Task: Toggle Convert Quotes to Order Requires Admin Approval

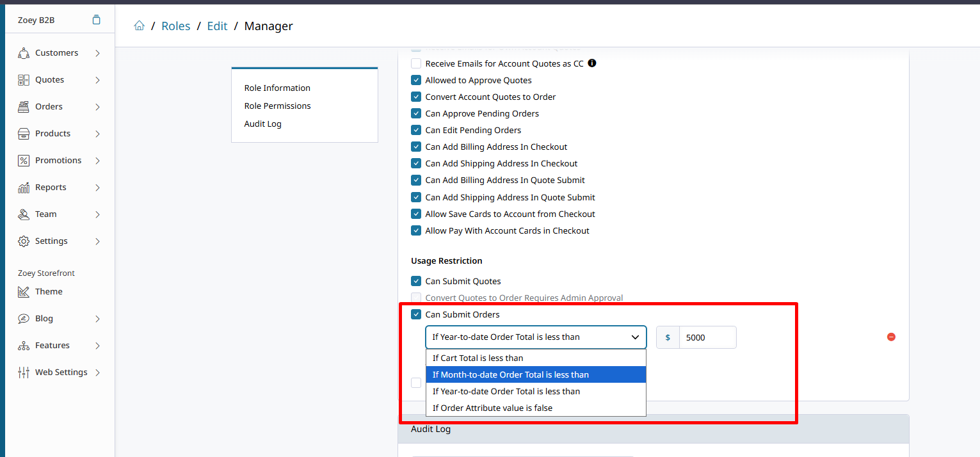Action: coord(416,298)
